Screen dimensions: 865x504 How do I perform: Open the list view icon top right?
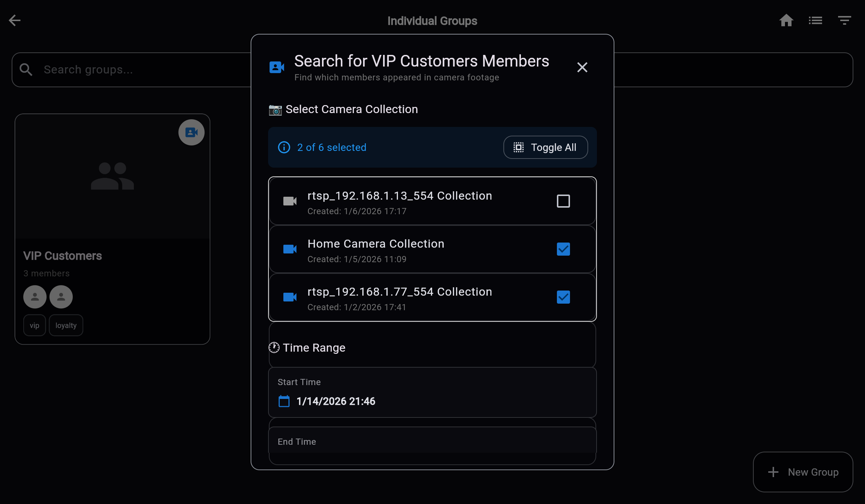pyautogui.click(x=816, y=20)
